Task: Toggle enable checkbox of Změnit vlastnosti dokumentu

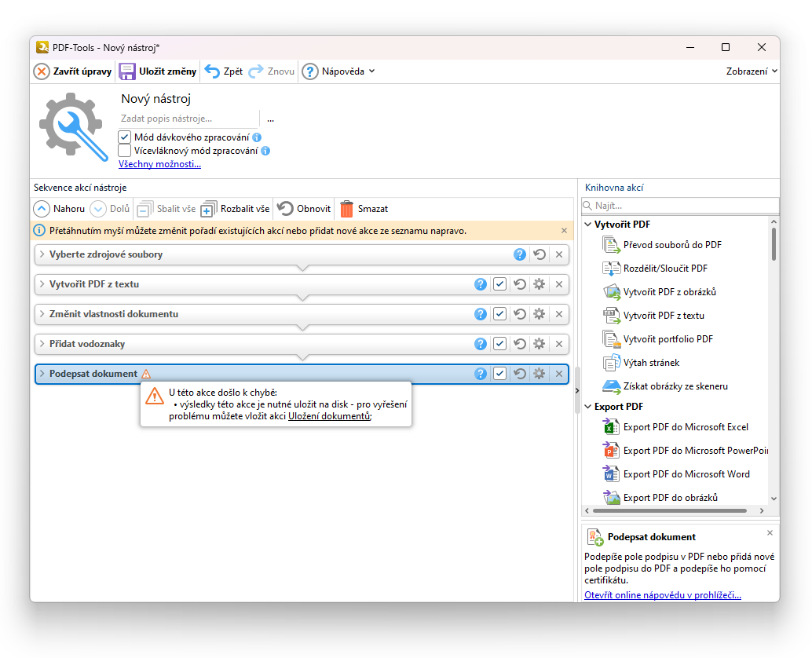Action: tap(499, 314)
